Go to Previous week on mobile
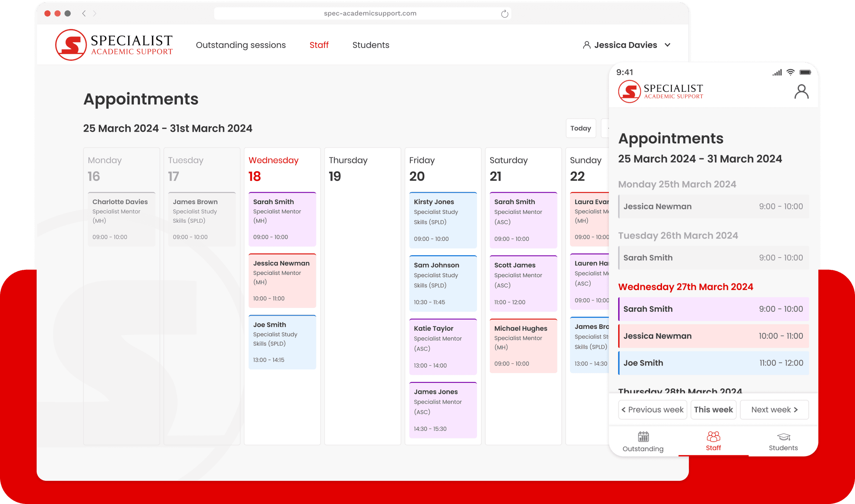The height and width of the screenshot is (504, 855). pyautogui.click(x=652, y=409)
